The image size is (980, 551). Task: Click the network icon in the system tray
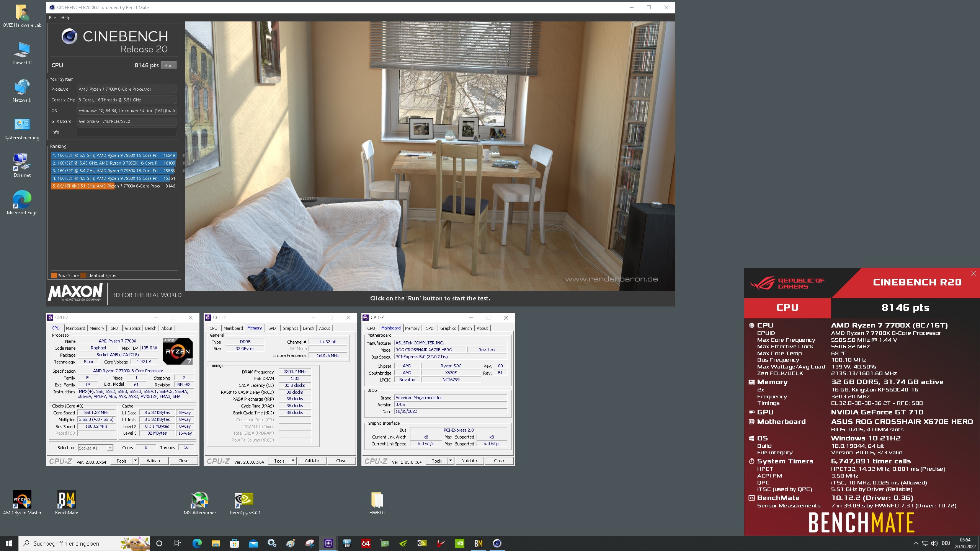click(925, 543)
